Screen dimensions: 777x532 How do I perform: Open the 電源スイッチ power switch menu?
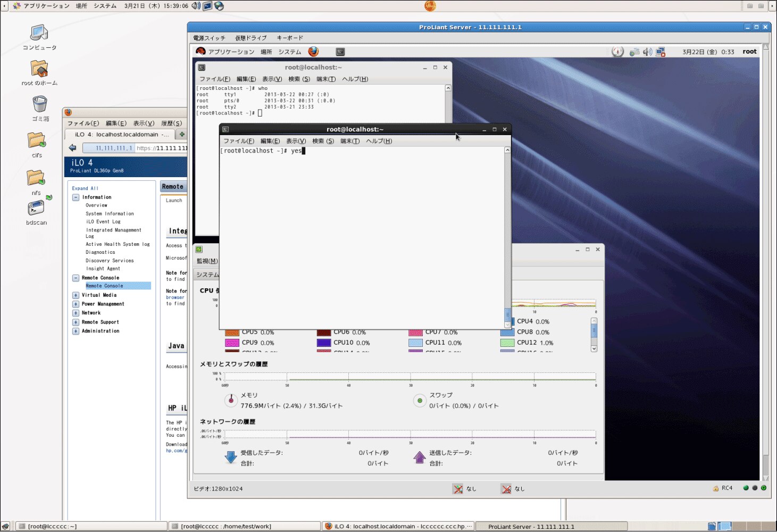click(x=209, y=38)
